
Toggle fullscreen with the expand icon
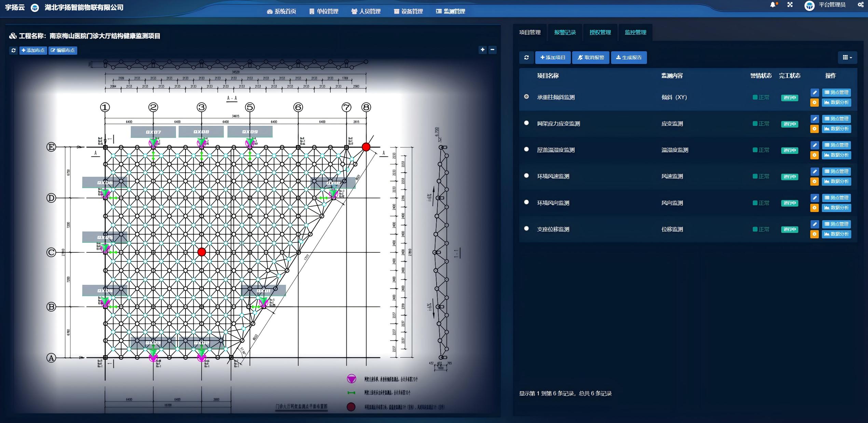[x=790, y=5]
